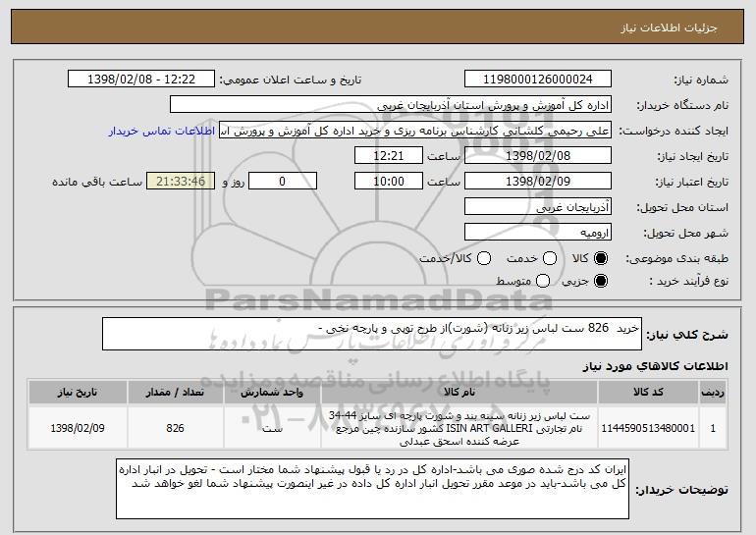The image size is (756, 535).
Task: Click the remaining days field showing 0
Action: tap(283, 182)
